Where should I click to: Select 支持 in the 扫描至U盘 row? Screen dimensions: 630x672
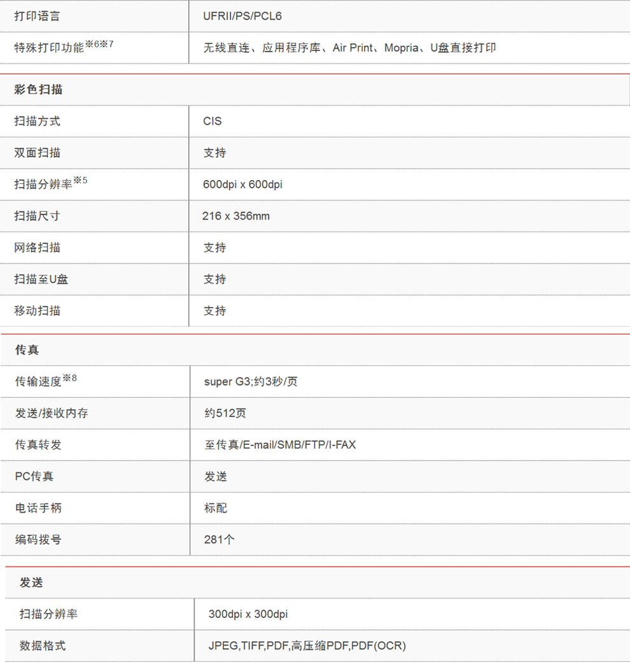point(214,279)
